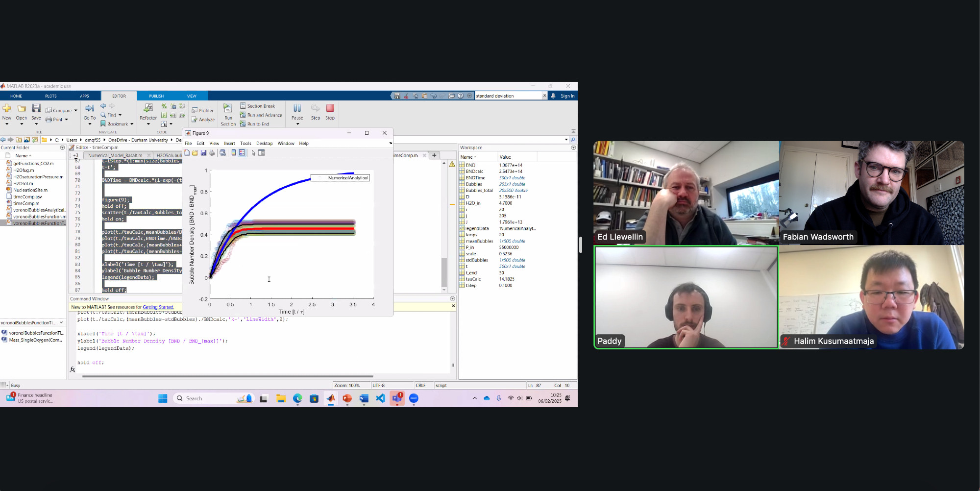Open the Tools menu in Figure 9
Viewport: 980px width, 491px height.
(x=245, y=144)
